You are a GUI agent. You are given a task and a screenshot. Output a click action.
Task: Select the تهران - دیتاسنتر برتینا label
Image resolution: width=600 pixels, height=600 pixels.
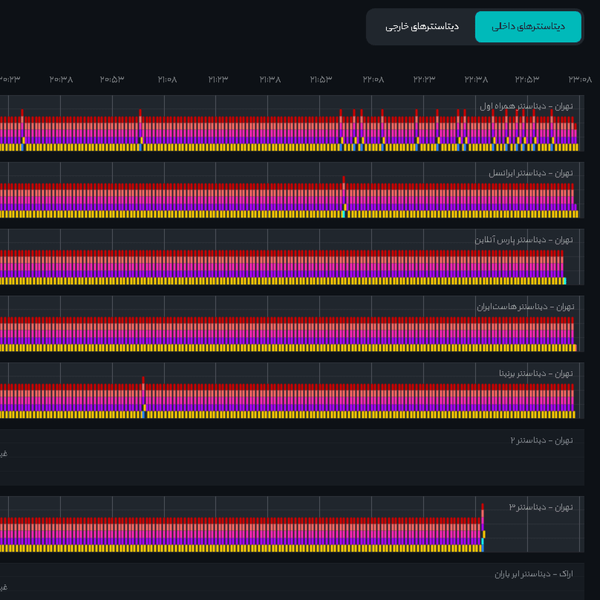coord(536,373)
